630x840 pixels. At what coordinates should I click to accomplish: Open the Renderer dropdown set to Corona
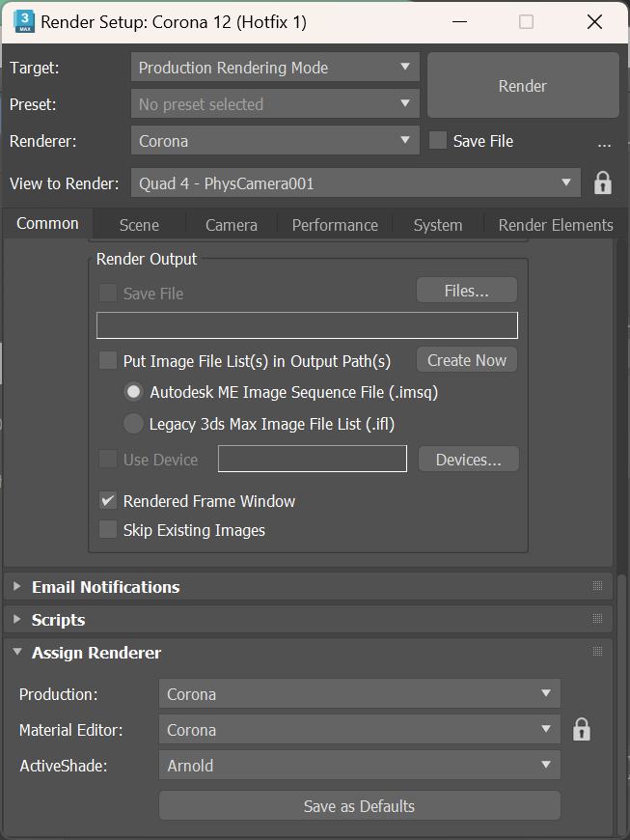(275, 141)
